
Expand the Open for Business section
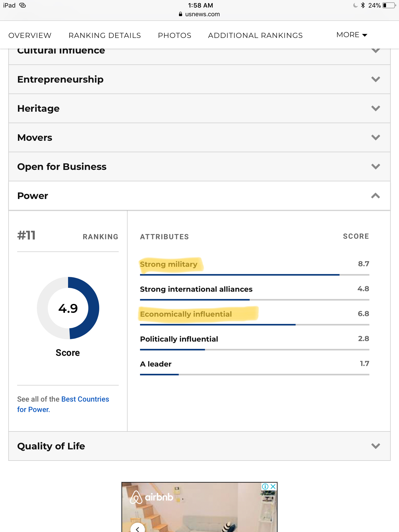(375, 167)
